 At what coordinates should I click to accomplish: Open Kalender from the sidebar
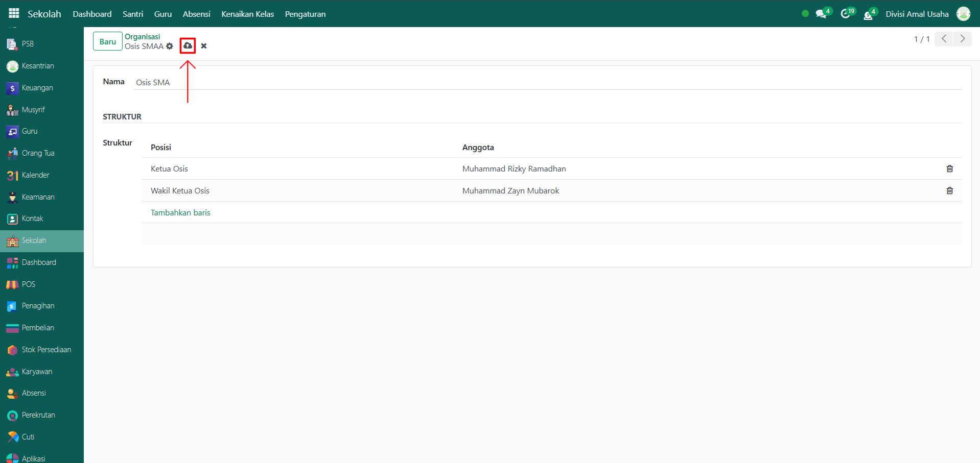(35, 175)
